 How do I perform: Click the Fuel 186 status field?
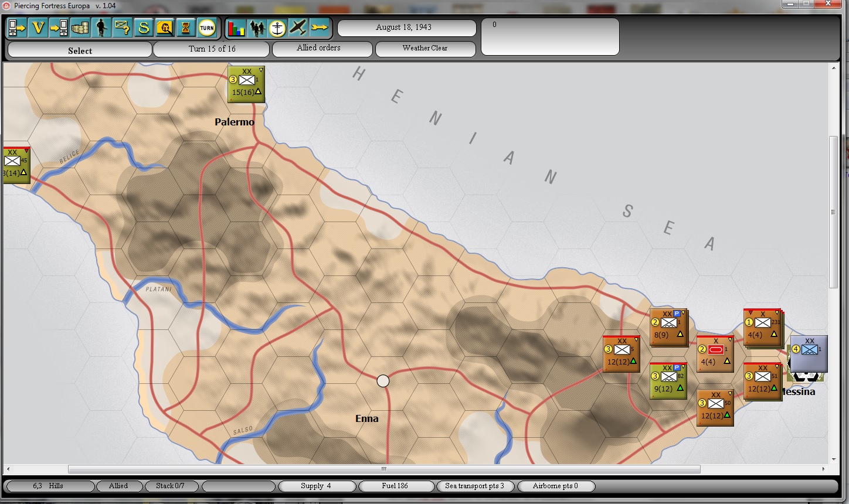pyautogui.click(x=396, y=486)
